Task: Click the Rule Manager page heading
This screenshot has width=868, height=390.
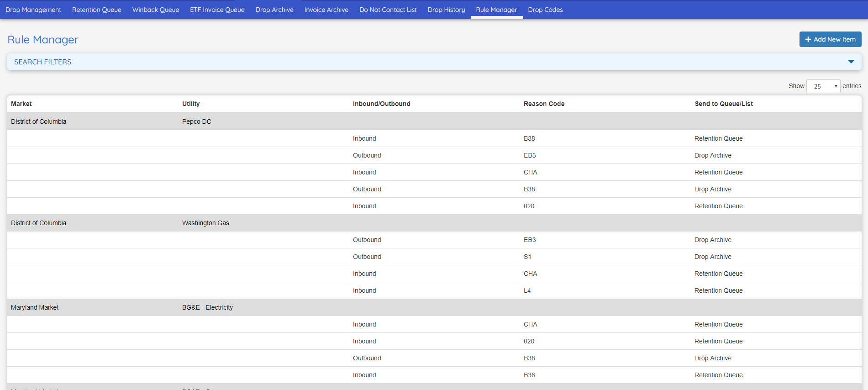Action: click(43, 40)
